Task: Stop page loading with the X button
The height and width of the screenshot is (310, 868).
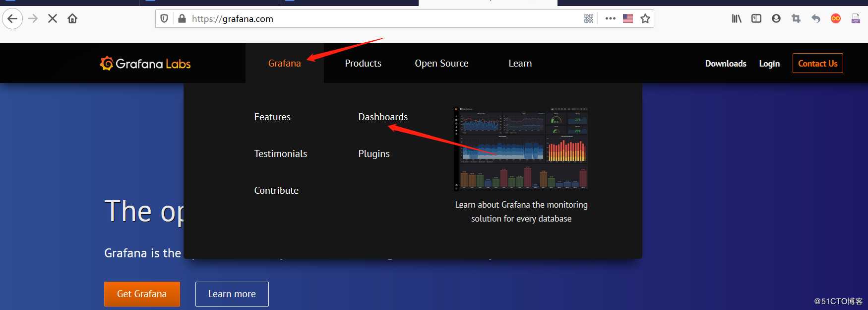Action: (53, 19)
